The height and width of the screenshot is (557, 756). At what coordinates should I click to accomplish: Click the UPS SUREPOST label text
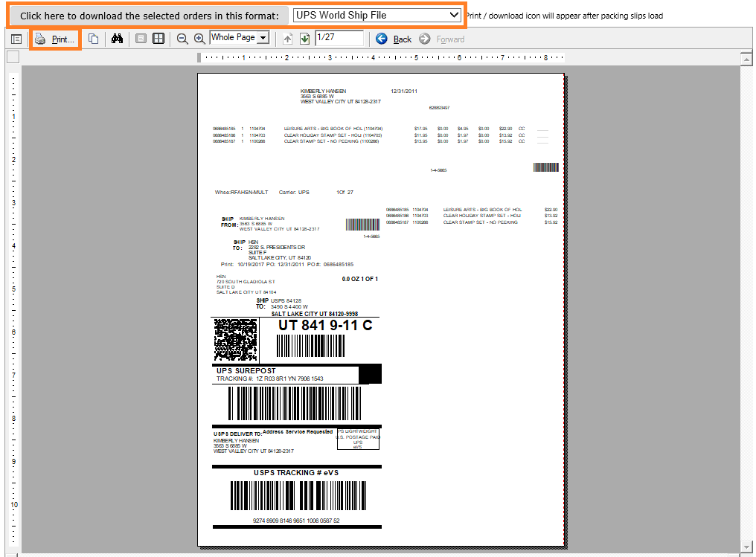point(246,370)
